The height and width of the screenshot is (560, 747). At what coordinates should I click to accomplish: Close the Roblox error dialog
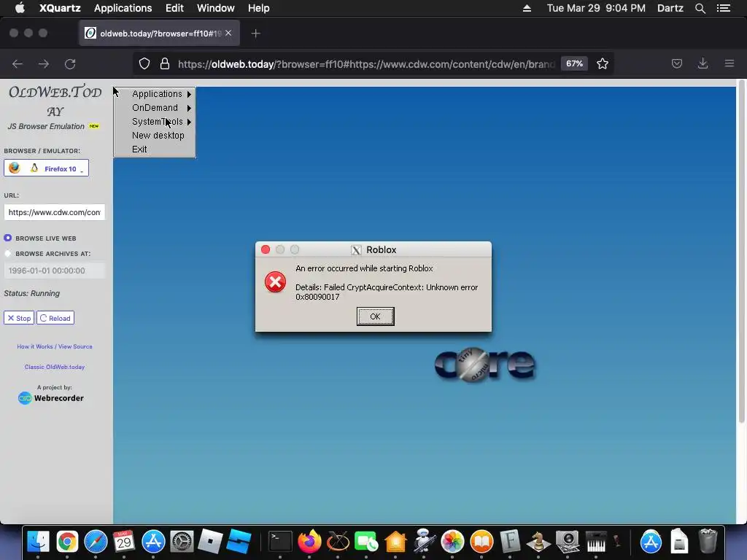(266, 249)
